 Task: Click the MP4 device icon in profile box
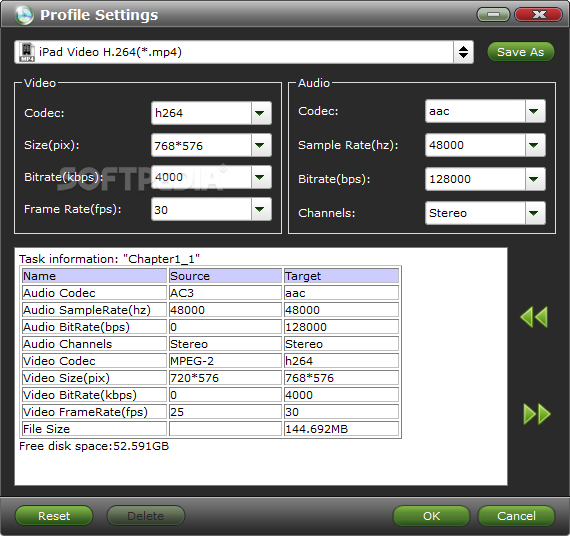coord(27,52)
